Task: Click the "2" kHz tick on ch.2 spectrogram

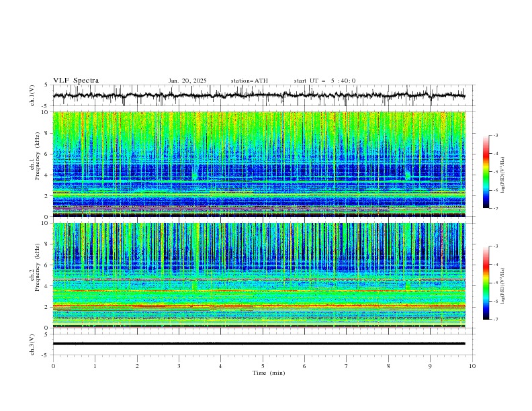Action: 47,307
